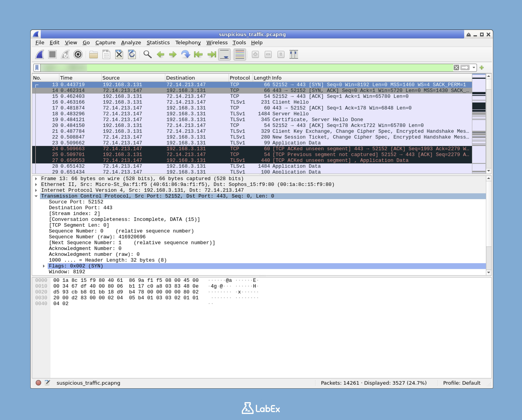The width and height of the screenshot is (522, 420).
Task: Open the Statistics menu
Action: 158,42
